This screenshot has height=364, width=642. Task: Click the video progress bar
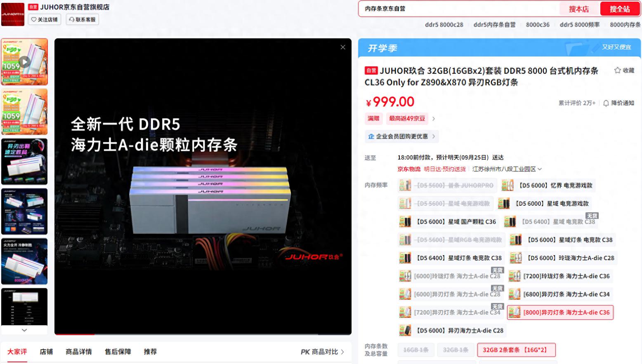click(x=203, y=334)
